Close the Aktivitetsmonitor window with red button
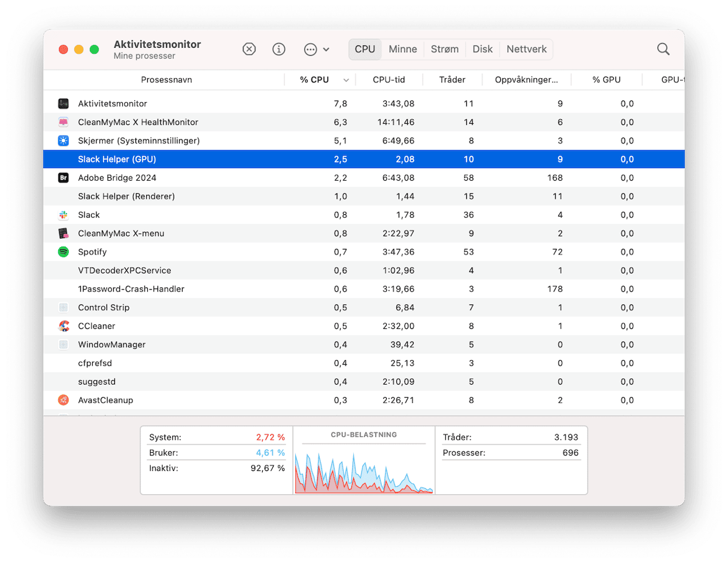Screen dimensions: 728x563 [x=63, y=49]
